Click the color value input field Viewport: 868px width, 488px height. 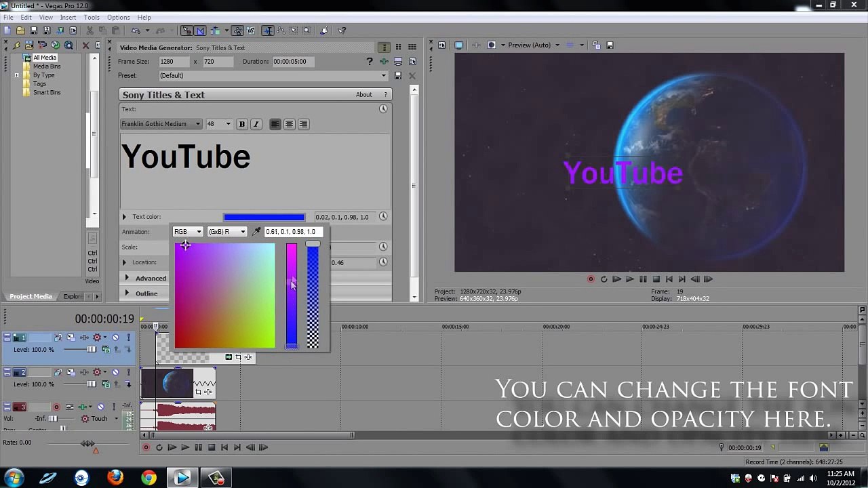tap(294, 232)
